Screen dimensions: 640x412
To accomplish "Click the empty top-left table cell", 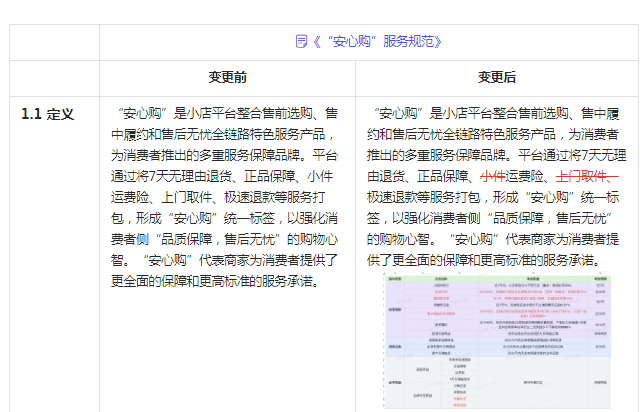I will tap(54, 41).
